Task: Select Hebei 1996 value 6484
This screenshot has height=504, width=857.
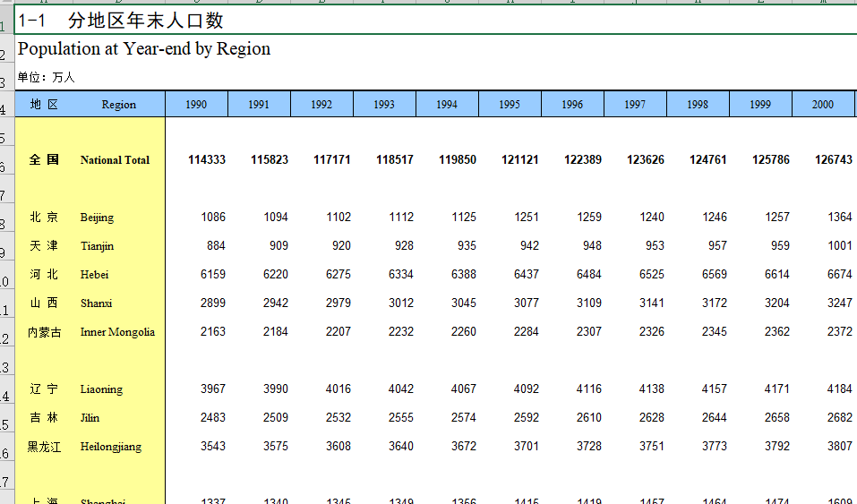Action: tap(589, 274)
